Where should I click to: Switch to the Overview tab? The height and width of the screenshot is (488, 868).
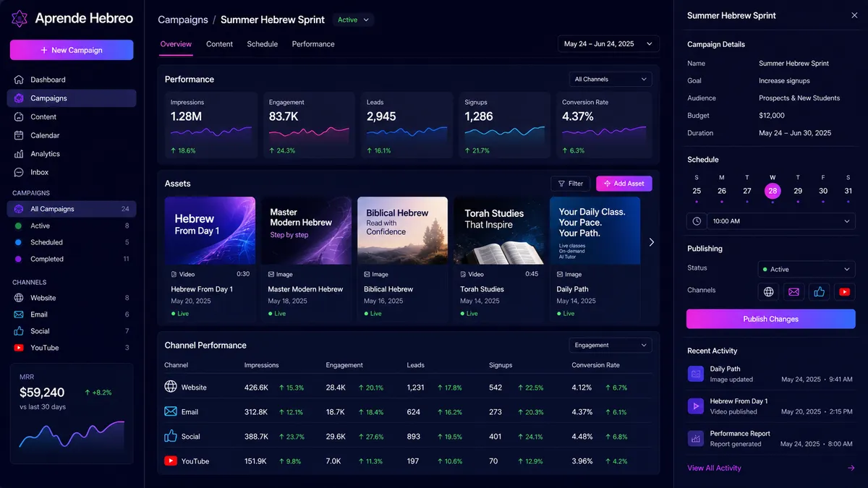176,44
